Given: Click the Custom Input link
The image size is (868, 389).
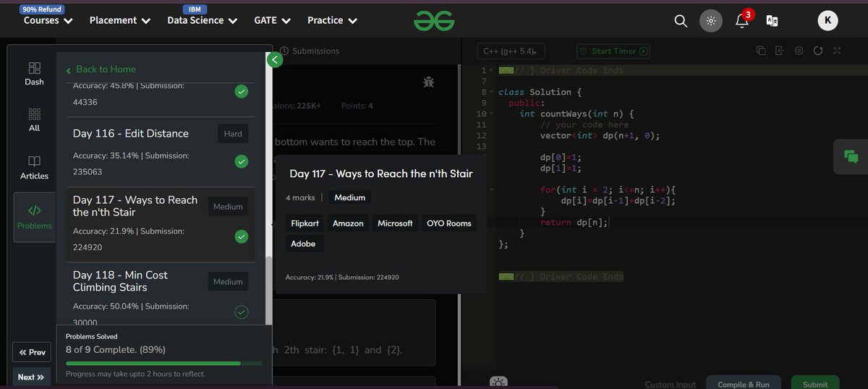Looking at the screenshot, I should [x=670, y=385].
